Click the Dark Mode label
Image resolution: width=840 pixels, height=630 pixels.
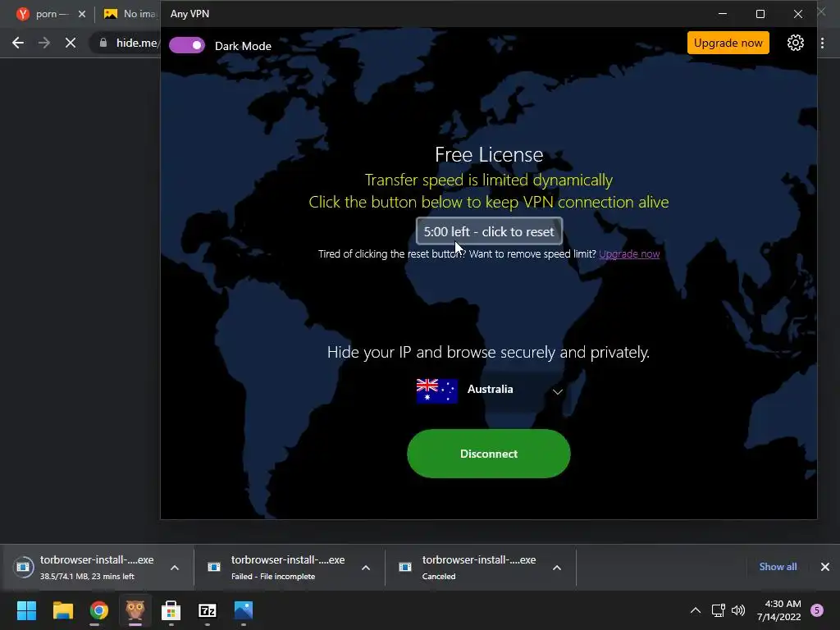pyautogui.click(x=243, y=46)
